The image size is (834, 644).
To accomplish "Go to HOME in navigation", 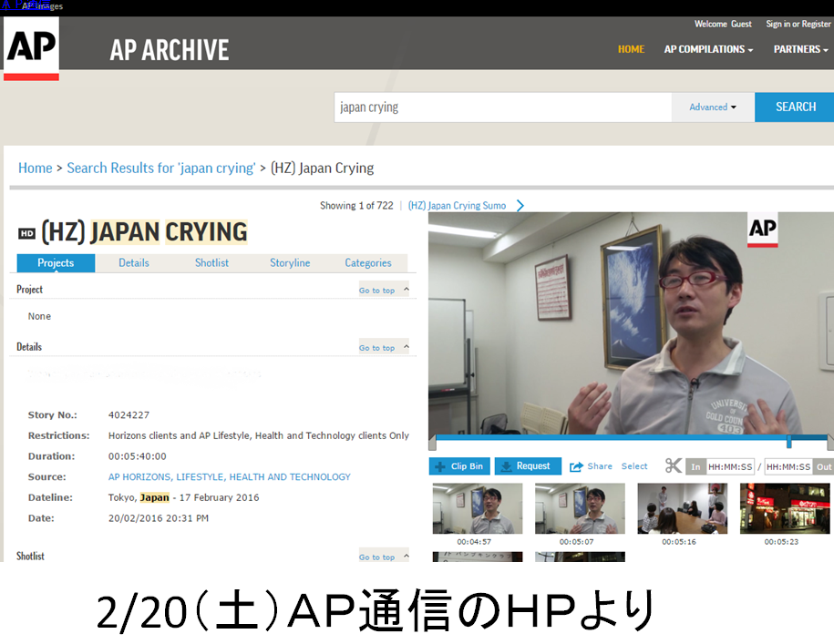I will (631, 49).
